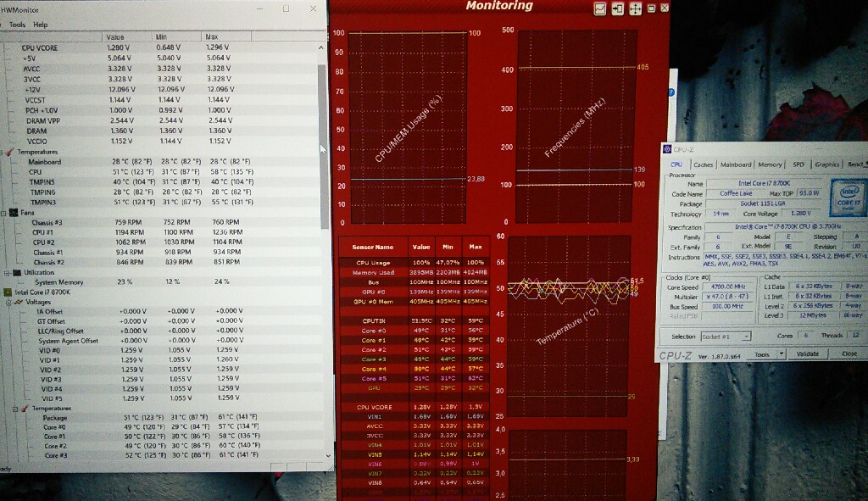Click the Intel Core i7 8700K chip icon
This screenshot has width=868, height=501.
(x=8, y=292)
